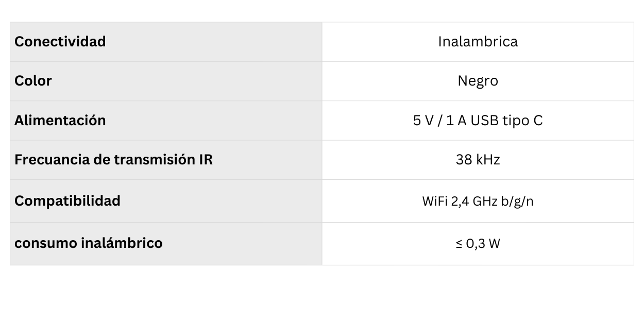Select the WiFi 2,4 GHz b/g/n value
644x335 pixels.
478,201
